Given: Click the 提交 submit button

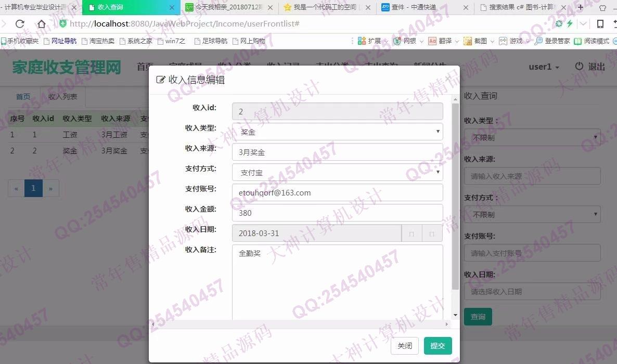Looking at the screenshot, I should 438,346.
